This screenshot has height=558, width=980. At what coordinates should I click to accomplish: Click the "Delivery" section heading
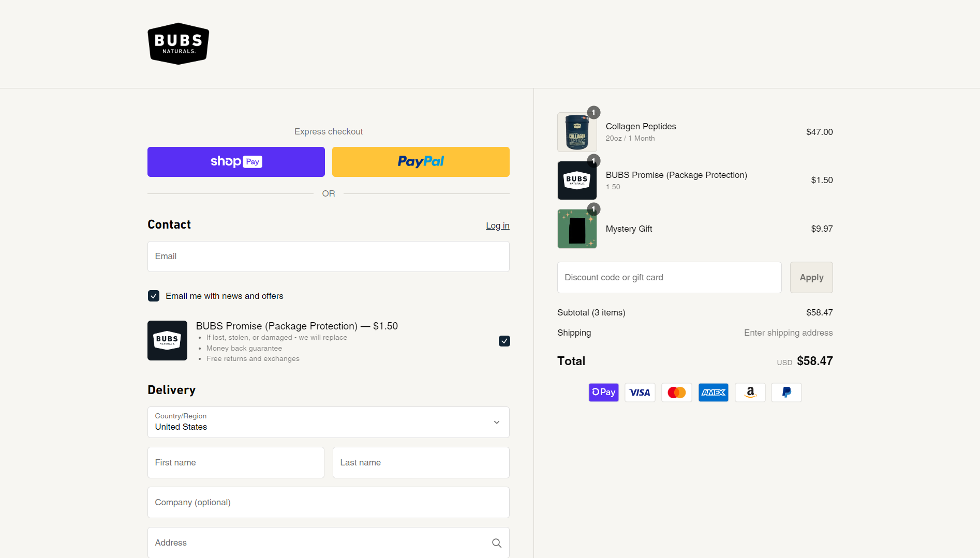pos(172,390)
